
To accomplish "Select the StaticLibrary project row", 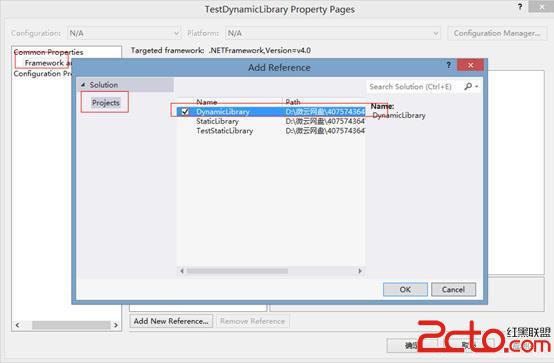I will [x=271, y=121].
